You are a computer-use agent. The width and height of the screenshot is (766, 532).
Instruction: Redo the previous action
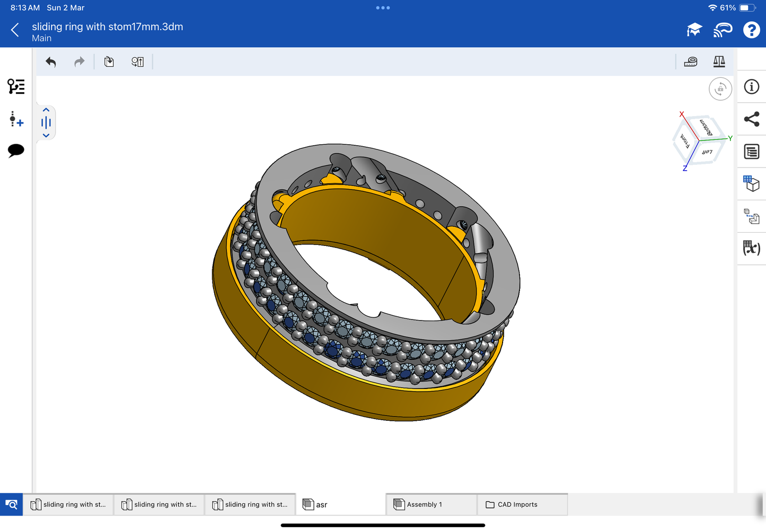[79, 62]
